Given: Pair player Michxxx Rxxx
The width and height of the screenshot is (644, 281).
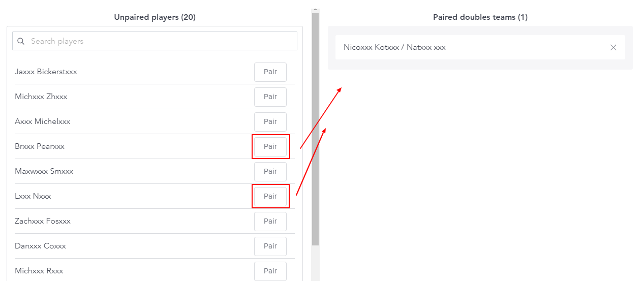Looking at the screenshot, I should (270, 271).
